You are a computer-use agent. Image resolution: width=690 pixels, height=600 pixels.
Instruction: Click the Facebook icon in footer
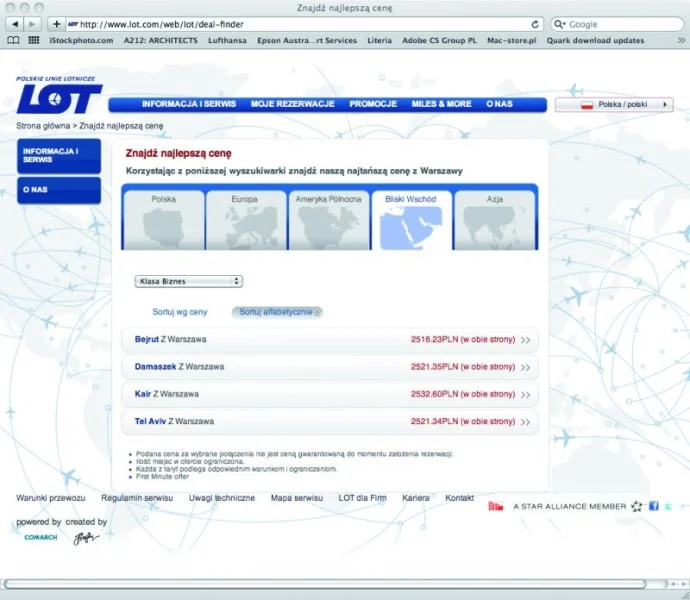click(653, 506)
